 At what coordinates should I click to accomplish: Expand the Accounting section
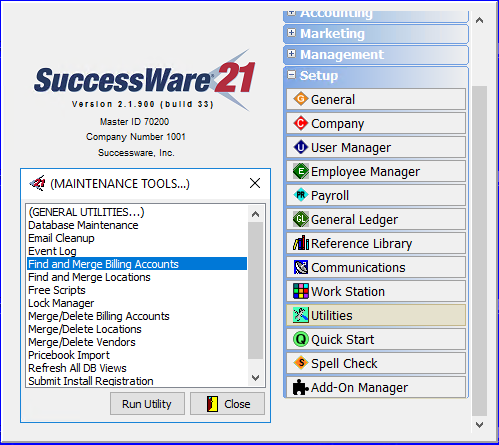(292, 13)
